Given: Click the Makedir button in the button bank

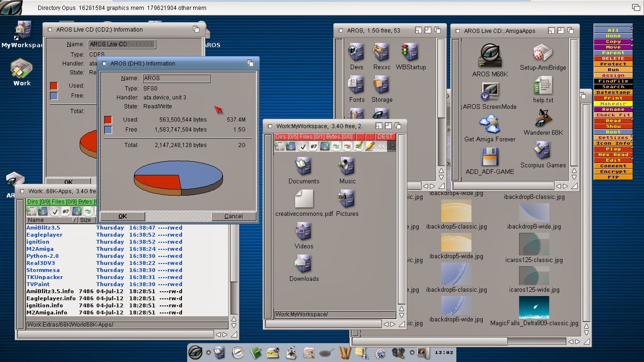Looking at the screenshot, I should (613, 104).
